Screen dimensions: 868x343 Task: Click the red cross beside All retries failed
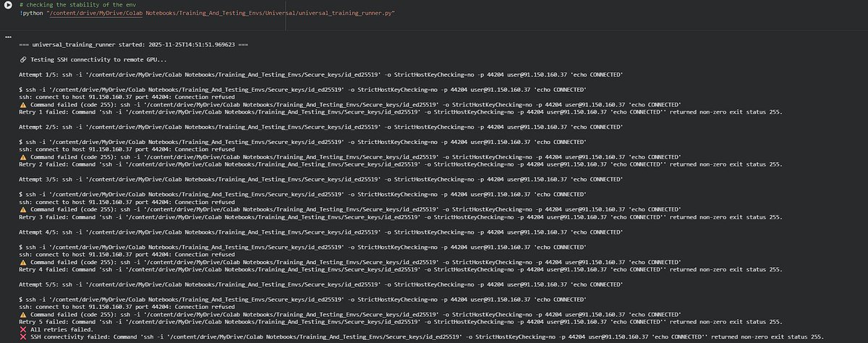tap(24, 329)
